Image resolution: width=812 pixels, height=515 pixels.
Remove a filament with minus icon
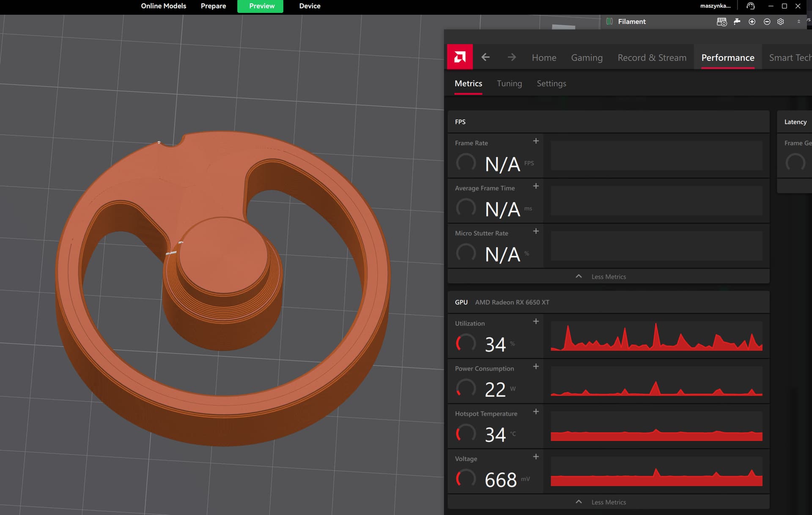coord(767,22)
